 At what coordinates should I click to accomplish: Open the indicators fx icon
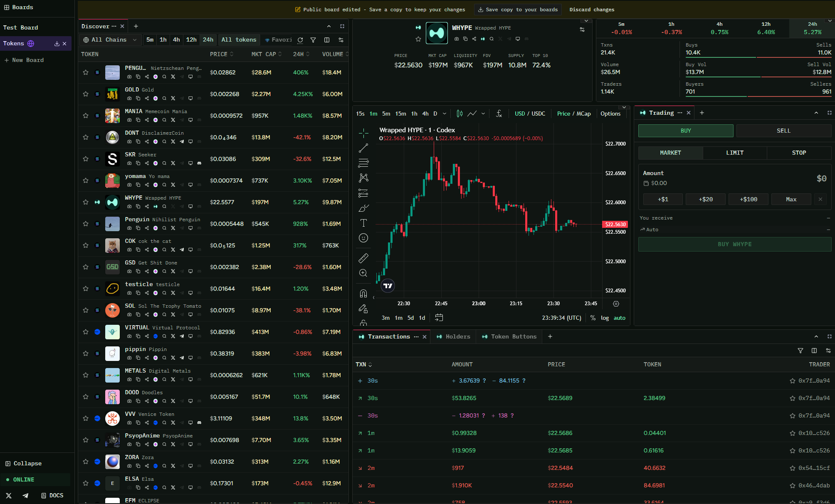click(499, 114)
